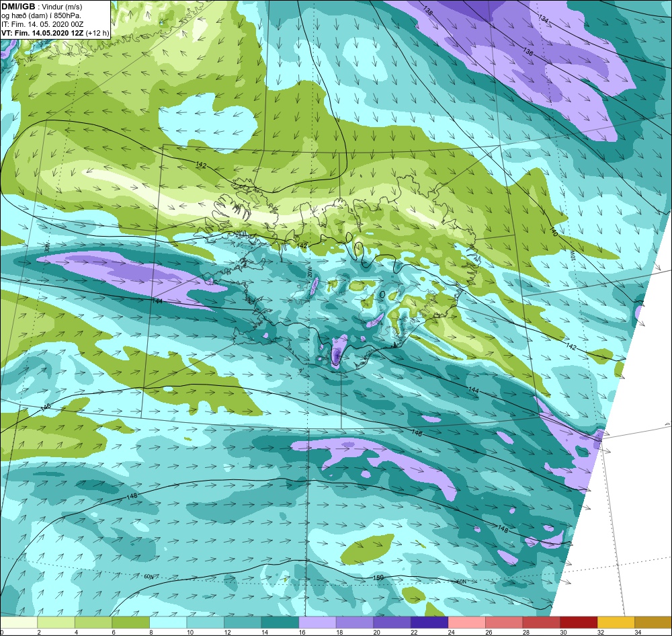Click the '30W' longitude label
The image size is (672, 636).
tap(47, 247)
